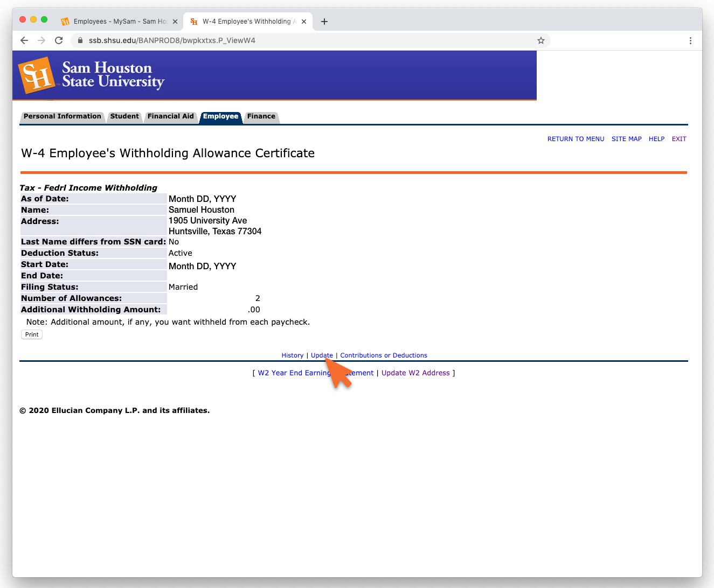Open the Personal Information tab
This screenshot has width=714, height=588.
(62, 116)
